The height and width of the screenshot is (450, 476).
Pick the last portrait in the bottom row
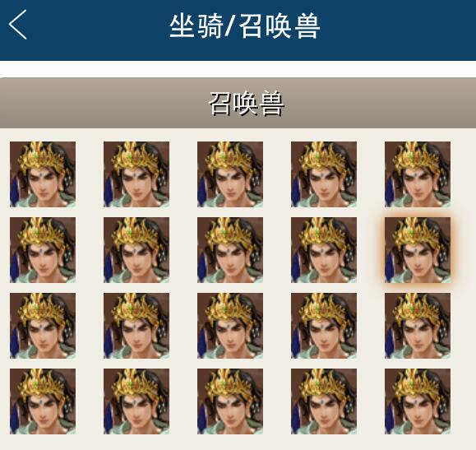[418, 401]
